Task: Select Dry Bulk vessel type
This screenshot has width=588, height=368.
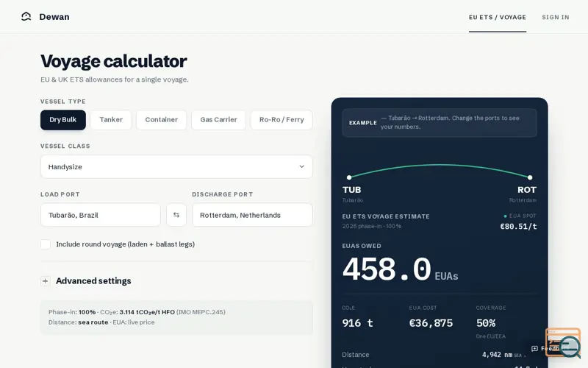Action: 63,120
